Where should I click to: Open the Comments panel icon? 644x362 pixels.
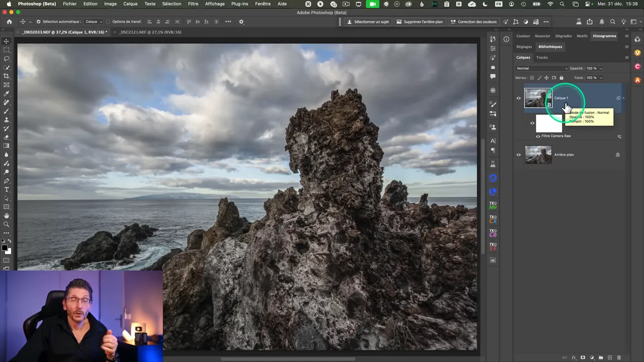pyautogui.click(x=493, y=76)
